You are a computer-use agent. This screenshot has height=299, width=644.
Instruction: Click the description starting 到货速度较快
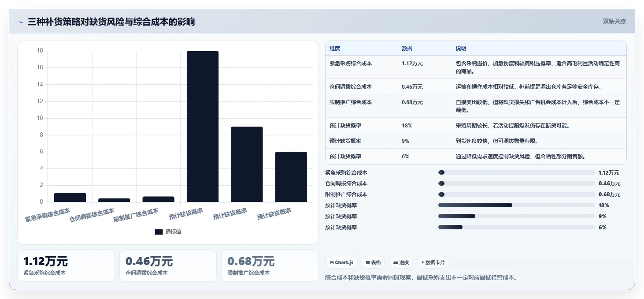point(497,141)
